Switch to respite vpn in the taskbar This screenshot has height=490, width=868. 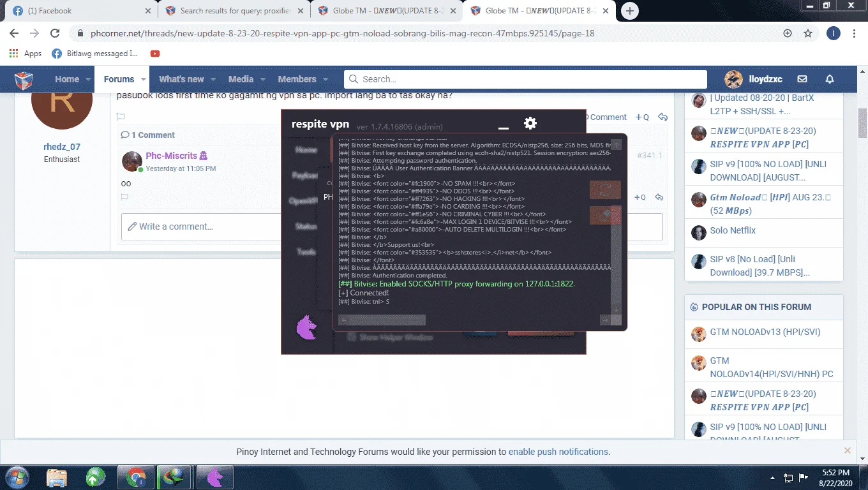click(x=214, y=477)
